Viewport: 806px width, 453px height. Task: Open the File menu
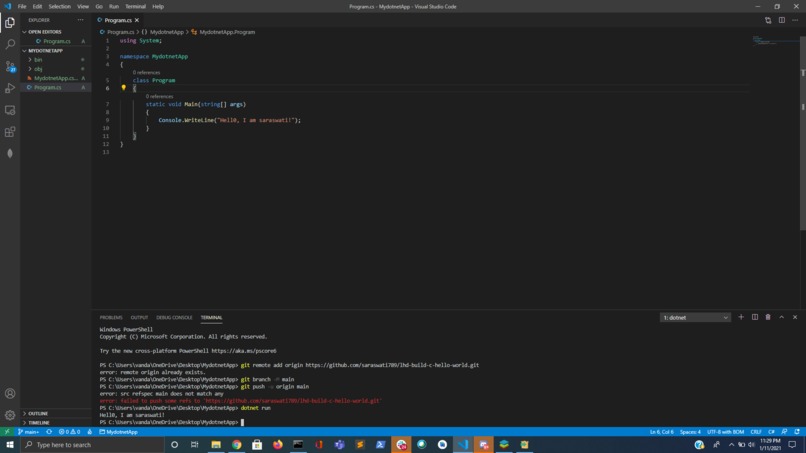[x=22, y=7]
